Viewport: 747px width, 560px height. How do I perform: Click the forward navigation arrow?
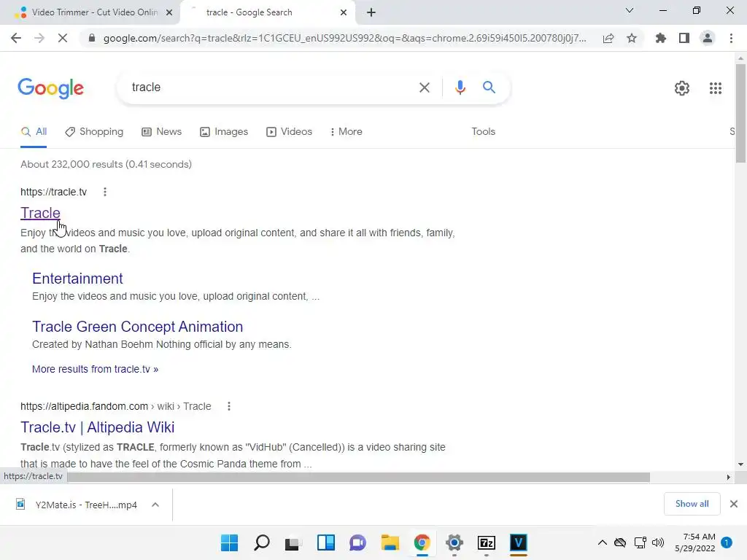coord(39,38)
